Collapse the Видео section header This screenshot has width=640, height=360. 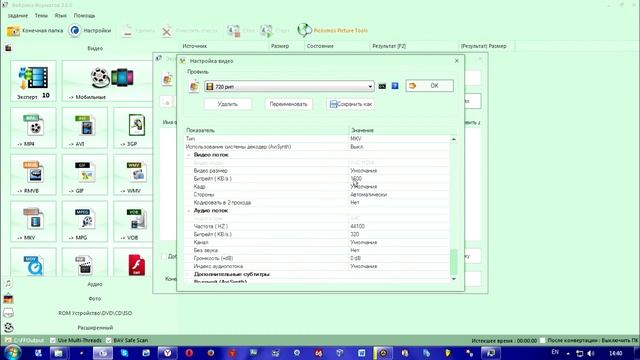point(95,48)
